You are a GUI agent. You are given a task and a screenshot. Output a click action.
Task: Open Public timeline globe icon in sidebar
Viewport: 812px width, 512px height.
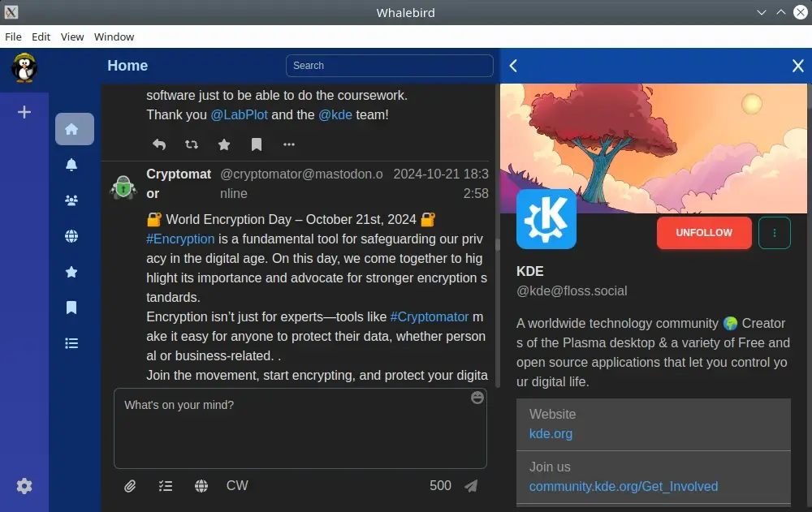click(x=71, y=236)
